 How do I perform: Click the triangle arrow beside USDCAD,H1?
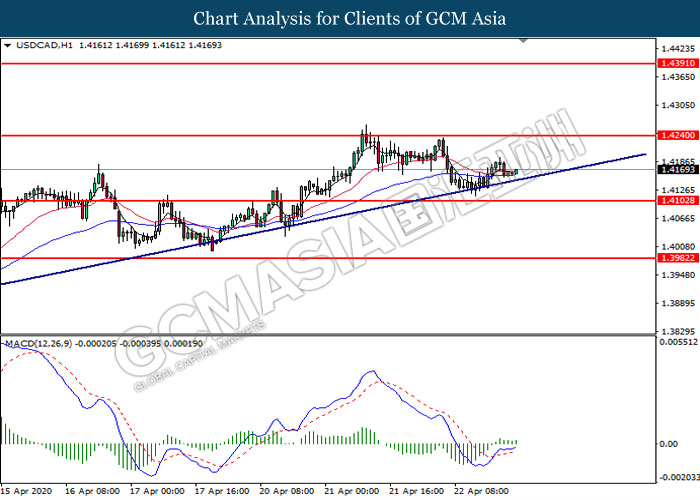pos(8,45)
